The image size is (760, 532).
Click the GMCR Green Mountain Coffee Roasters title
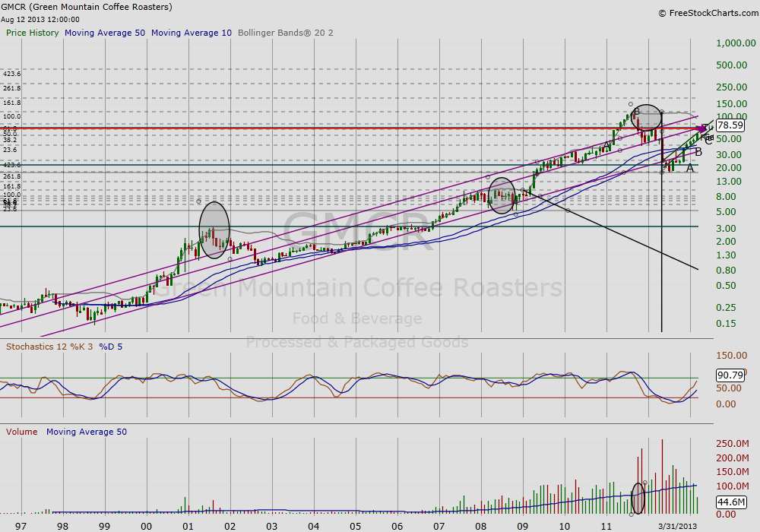point(87,7)
